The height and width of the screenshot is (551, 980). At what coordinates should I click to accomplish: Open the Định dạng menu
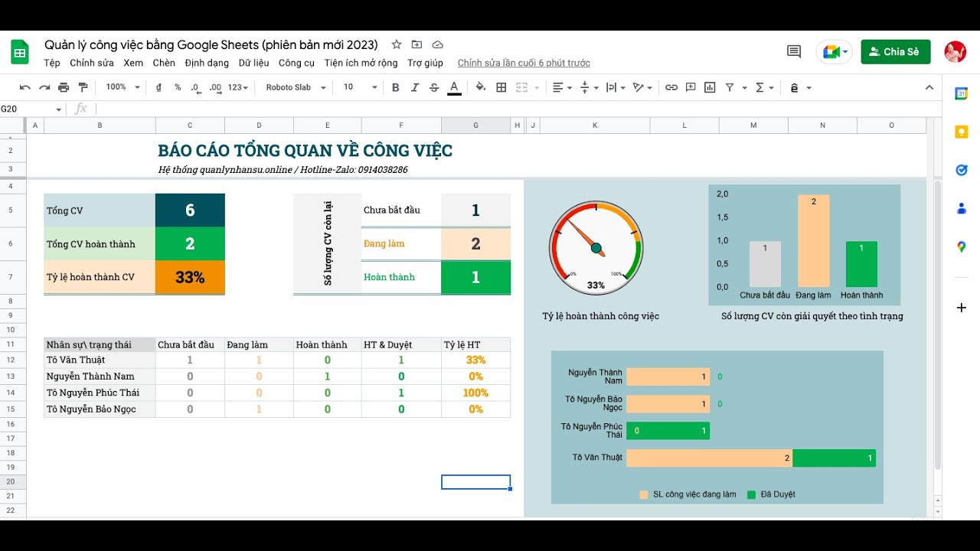tap(207, 63)
